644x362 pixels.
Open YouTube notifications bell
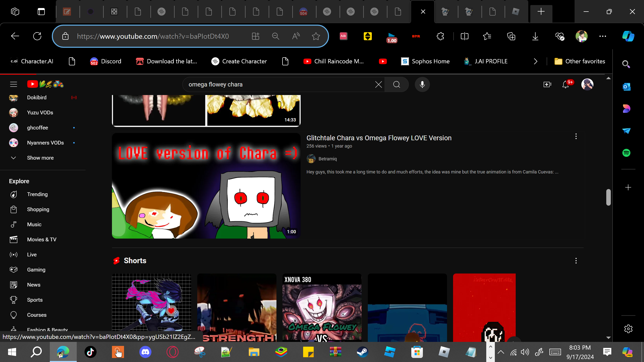566,84
